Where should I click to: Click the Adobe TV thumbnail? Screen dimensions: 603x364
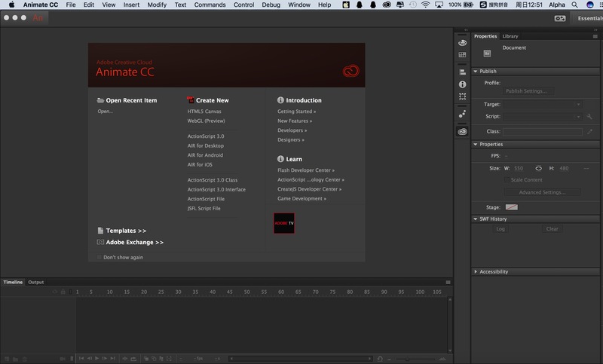coord(284,223)
